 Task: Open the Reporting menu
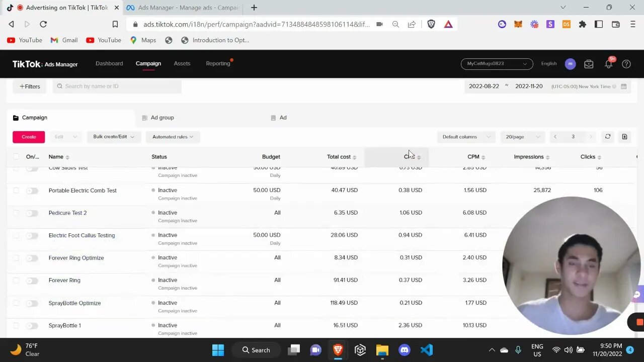(x=218, y=63)
